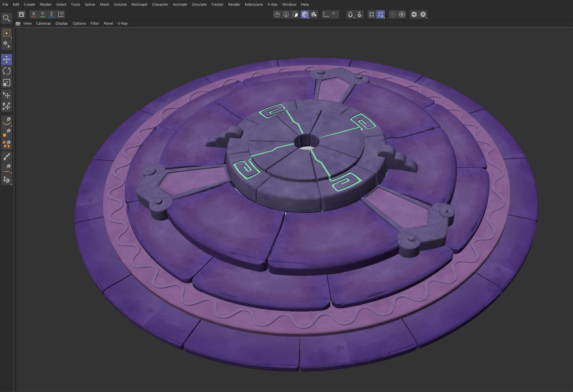Open the search magnifier tool
This screenshot has height=392, width=573.
pyautogui.click(x=7, y=18)
